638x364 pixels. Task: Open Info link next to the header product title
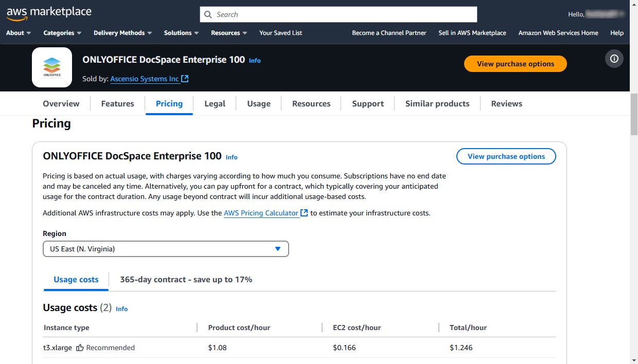pyautogui.click(x=255, y=61)
